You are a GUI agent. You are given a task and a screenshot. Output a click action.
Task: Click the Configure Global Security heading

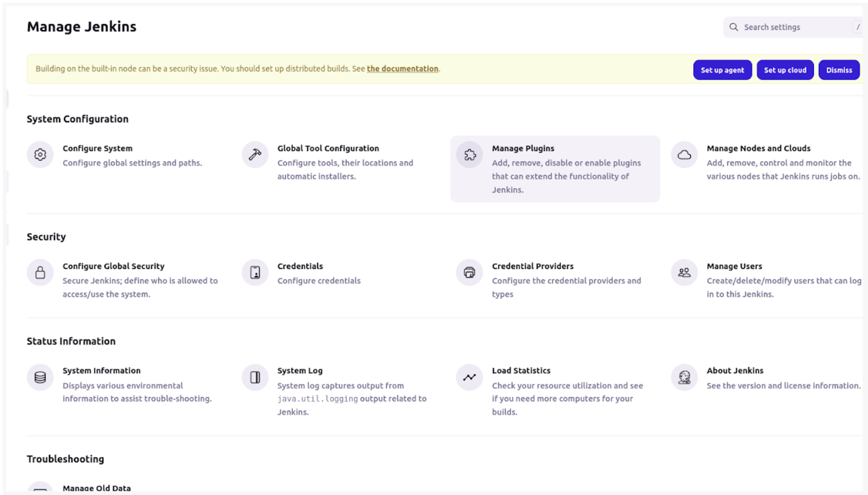tap(113, 266)
